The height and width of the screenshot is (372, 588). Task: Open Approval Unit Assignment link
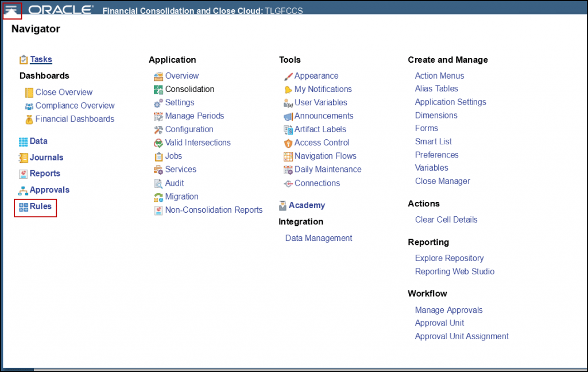[x=462, y=336]
